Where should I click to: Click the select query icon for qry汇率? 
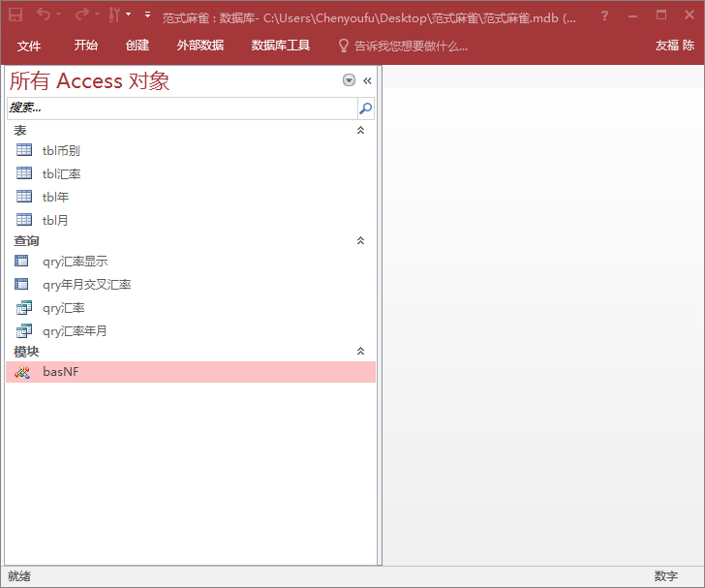coord(24,308)
